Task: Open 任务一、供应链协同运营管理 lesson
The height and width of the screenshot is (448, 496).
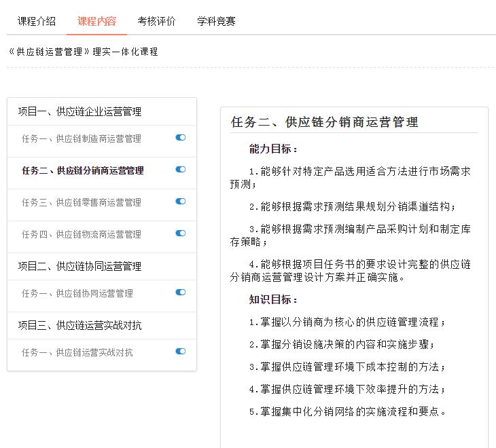Action: tap(77, 293)
